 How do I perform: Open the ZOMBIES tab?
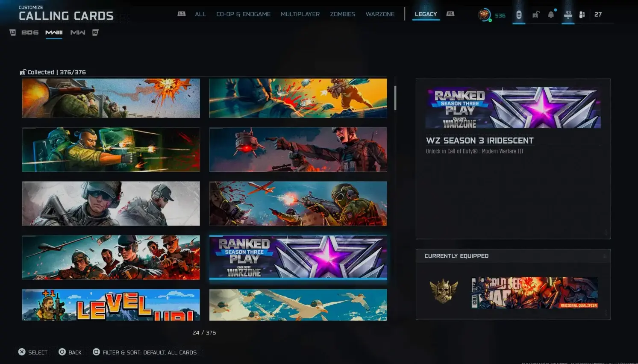(x=343, y=14)
